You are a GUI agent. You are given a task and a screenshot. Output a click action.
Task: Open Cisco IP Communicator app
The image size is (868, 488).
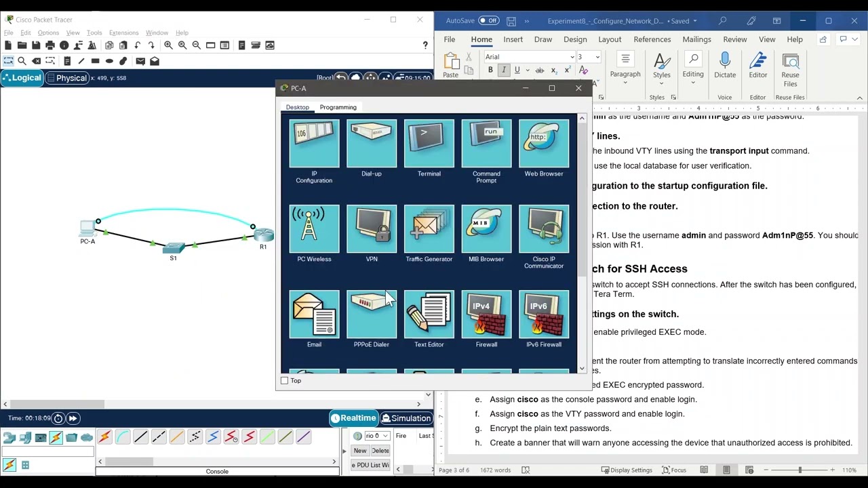(x=544, y=229)
